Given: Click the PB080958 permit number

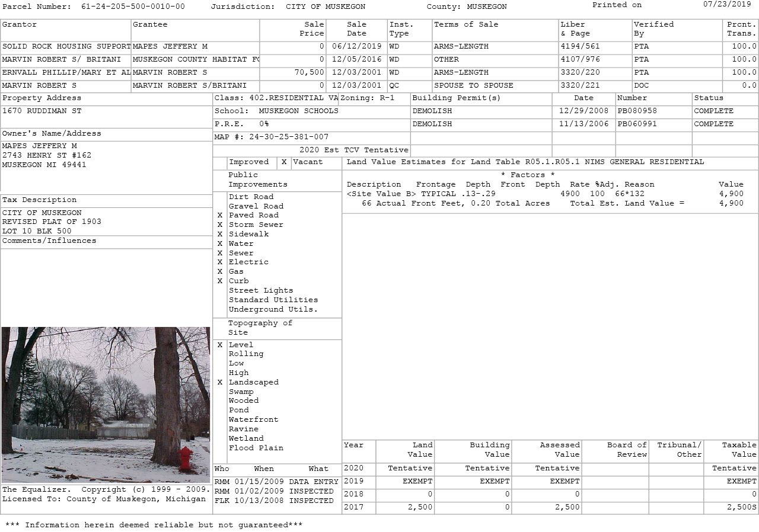Looking at the screenshot, I should coord(637,111).
